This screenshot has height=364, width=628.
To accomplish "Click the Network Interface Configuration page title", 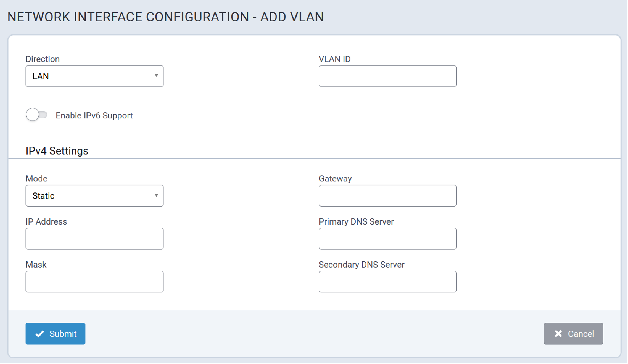I will coord(165,17).
